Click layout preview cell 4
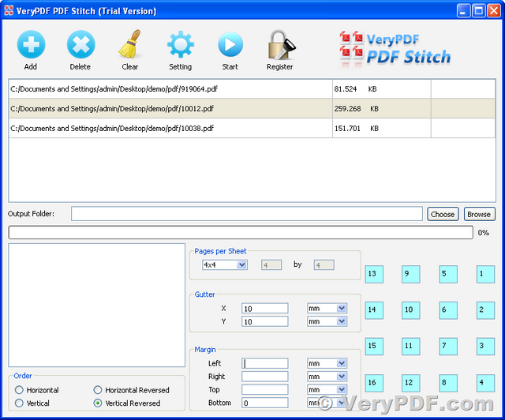The height and width of the screenshot is (420, 505). pyautogui.click(x=485, y=383)
